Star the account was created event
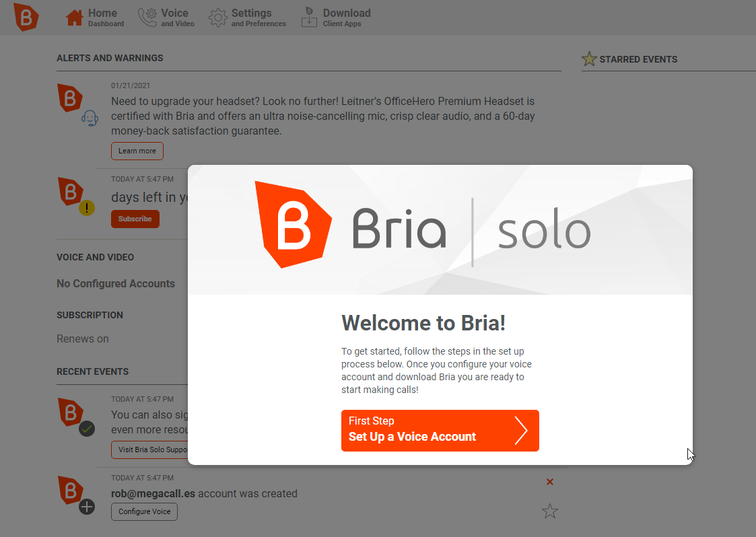The image size is (756, 537). 549,511
